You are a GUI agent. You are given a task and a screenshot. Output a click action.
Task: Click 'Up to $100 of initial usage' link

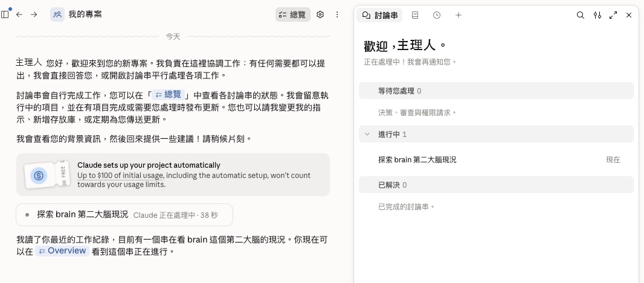coord(120,176)
